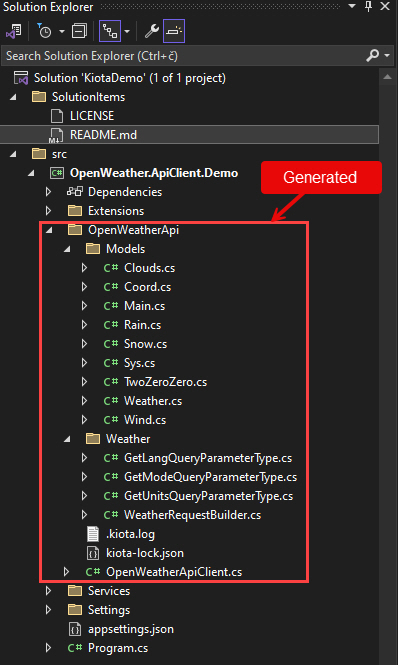
Task: Click the Services folder icon
Action: [75, 590]
